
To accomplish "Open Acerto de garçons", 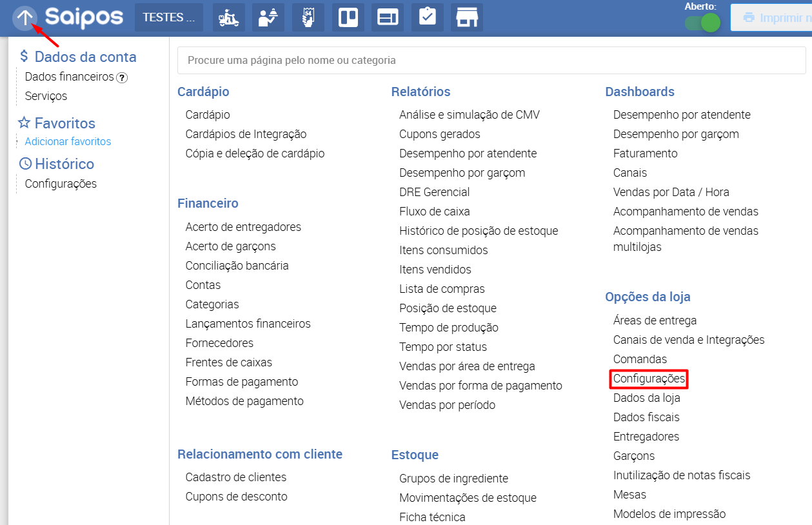I will 230,246.
